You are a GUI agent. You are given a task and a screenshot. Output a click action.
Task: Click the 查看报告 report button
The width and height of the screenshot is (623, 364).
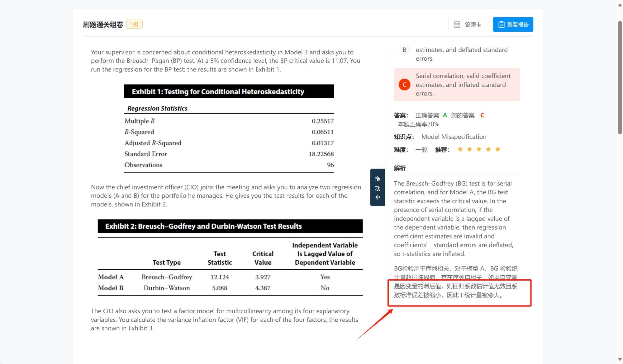click(x=513, y=25)
